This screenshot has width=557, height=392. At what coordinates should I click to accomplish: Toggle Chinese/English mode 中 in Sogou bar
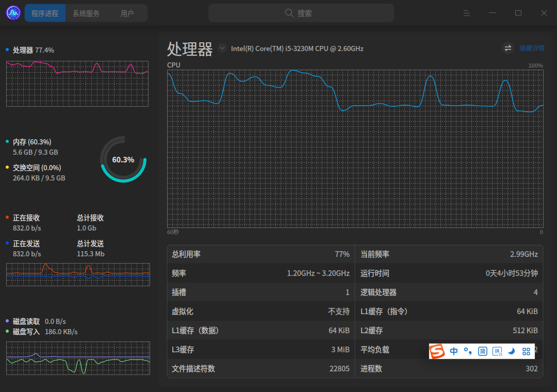(x=454, y=351)
